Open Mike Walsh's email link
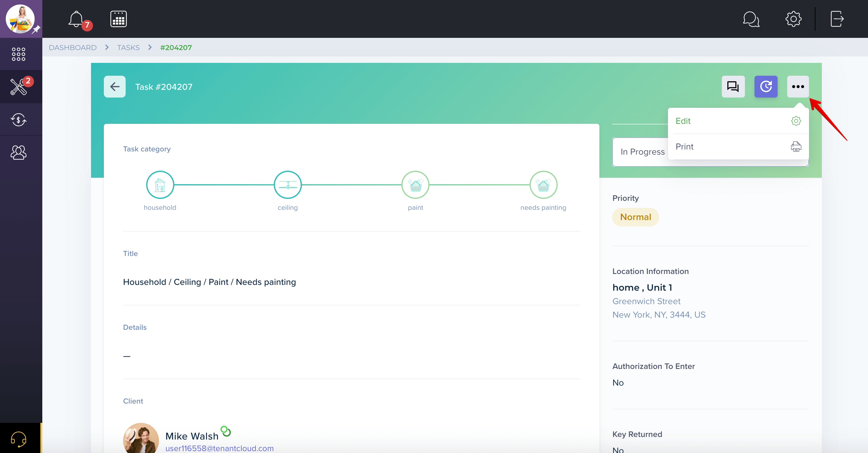Screen dimensions: 868x453 pyautogui.click(x=219, y=448)
